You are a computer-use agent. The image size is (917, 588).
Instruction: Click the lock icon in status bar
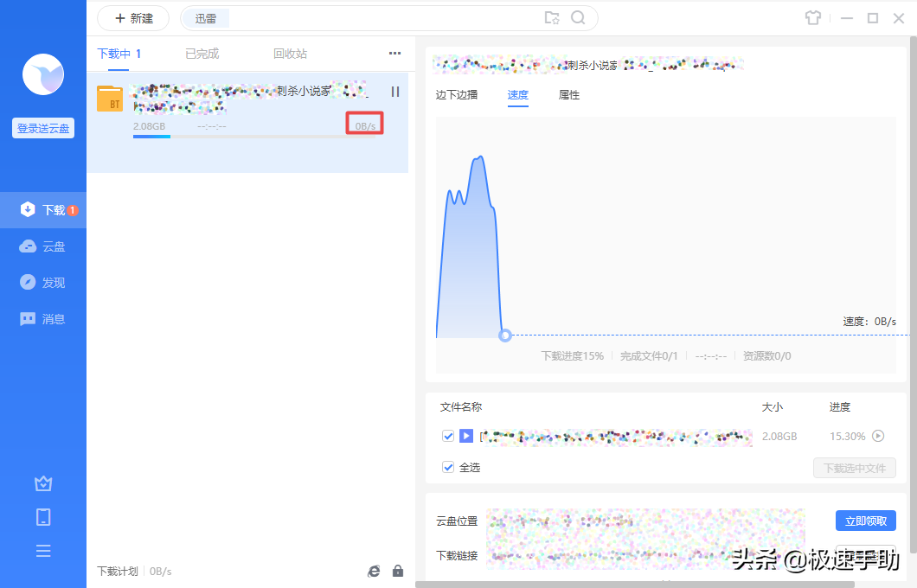[398, 571]
